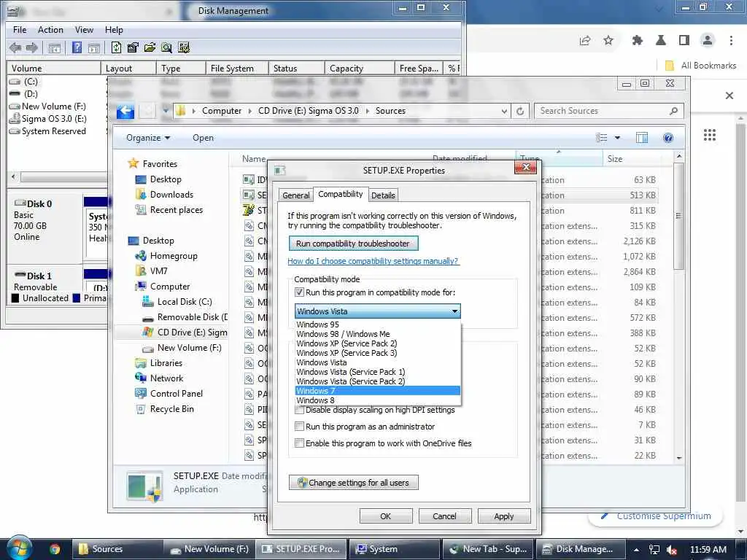747x560 pixels.
Task: Click the volume icon in system tray
Action: point(672,550)
